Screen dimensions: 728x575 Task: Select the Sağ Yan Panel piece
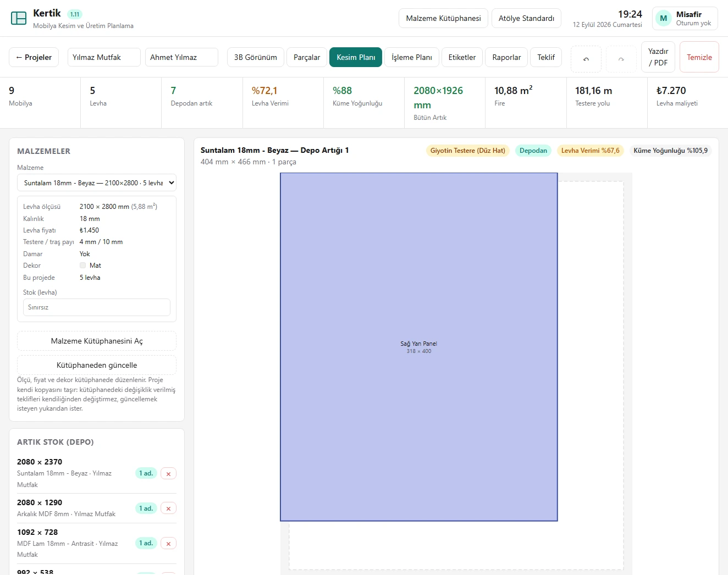419,347
